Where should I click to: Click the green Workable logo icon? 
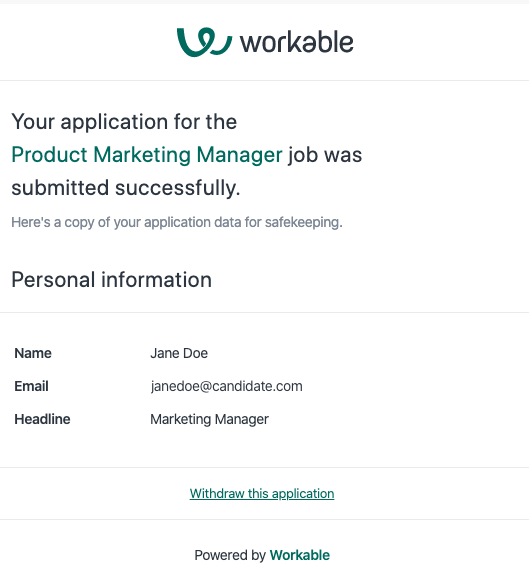tap(204, 42)
